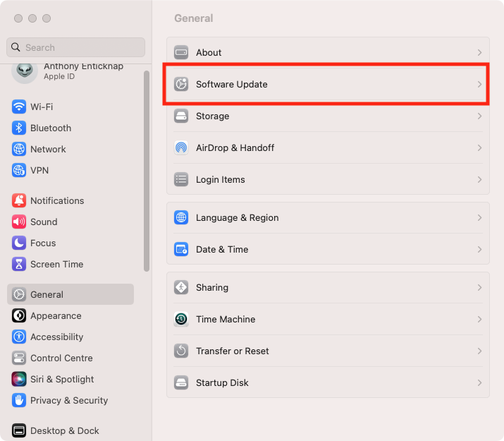Image resolution: width=504 pixels, height=441 pixels.
Task: Click the Apple ID text
Action: click(x=59, y=76)
